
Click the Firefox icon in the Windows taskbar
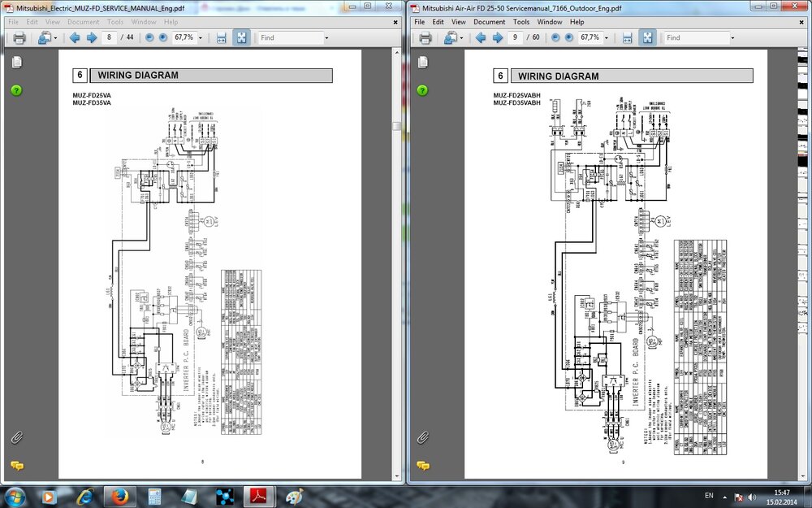(119, 495)
